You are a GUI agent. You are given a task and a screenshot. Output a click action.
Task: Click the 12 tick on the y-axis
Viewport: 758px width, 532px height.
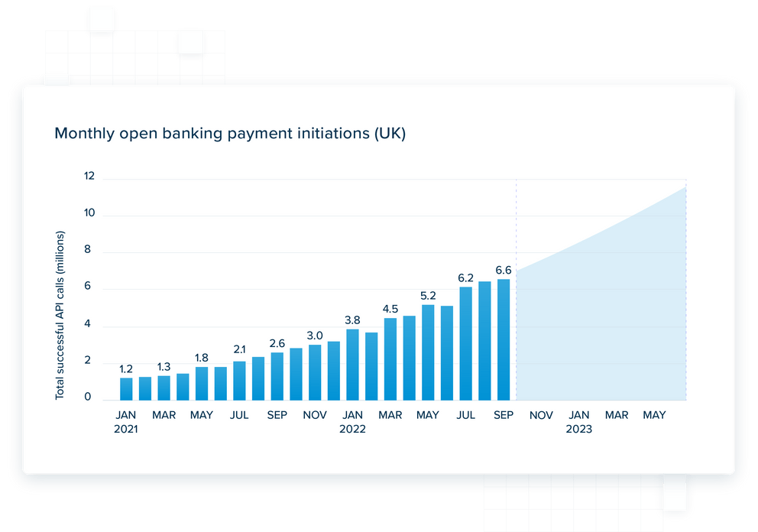(89, 177)
